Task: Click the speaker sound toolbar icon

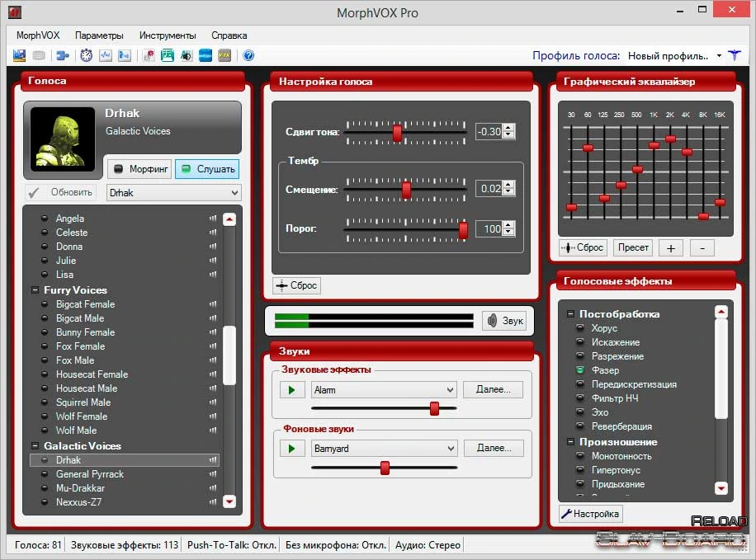Action: pyautogui.click(x=186, y=55)
